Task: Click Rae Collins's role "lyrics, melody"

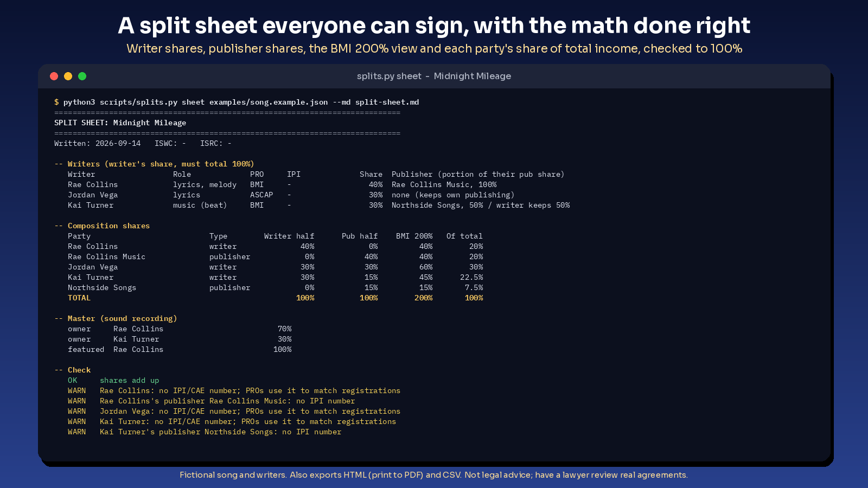Action: pyautogui.click(x=205, y=184)
